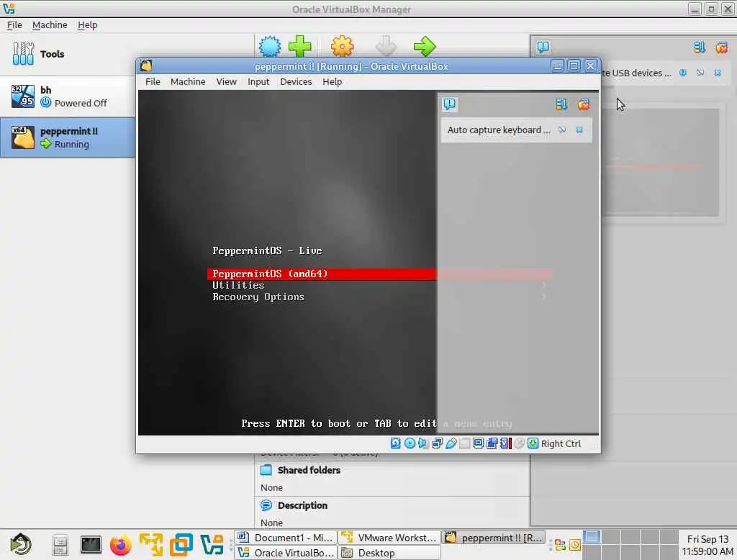This screenshot has width=737, height=560.
Task: Launch VMware Workstation icon on taskbar
Action: tap(151, 545)
